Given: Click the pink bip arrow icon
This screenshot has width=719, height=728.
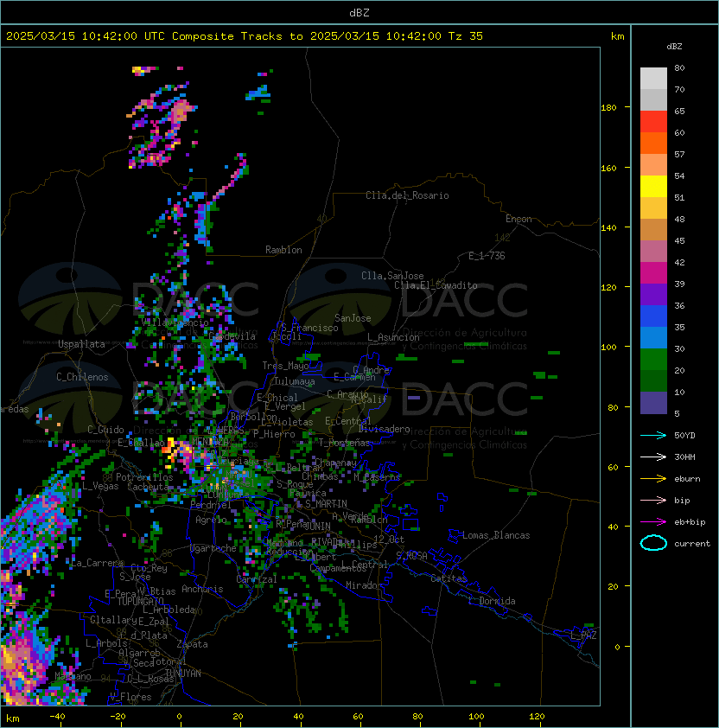Looking at the screenshot, I should (653, 500).
